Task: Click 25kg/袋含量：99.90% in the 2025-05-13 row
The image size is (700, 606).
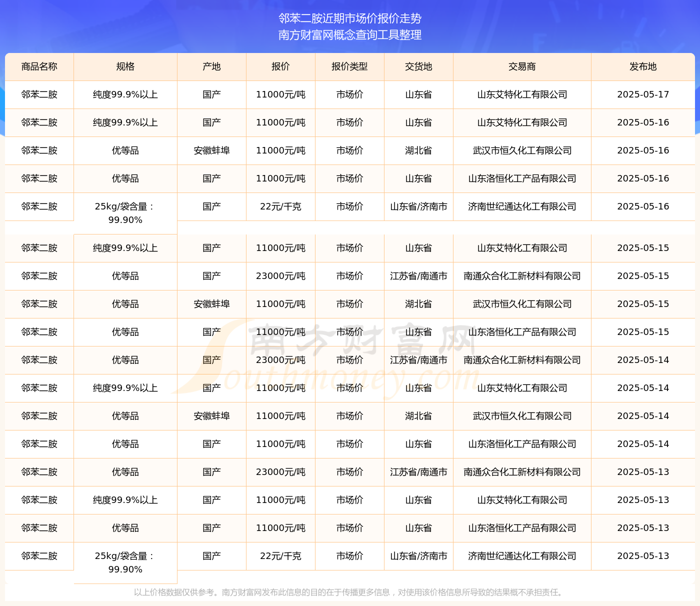Action: tap(125, 562)
